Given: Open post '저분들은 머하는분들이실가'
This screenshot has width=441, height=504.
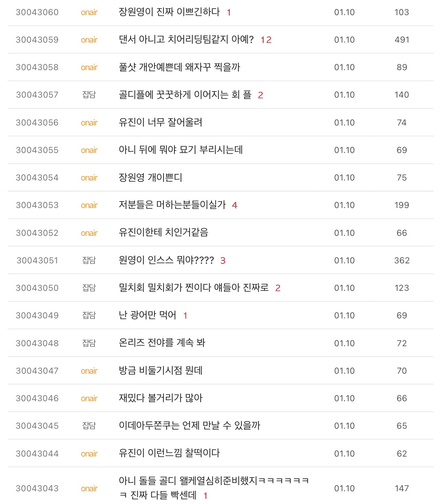Looking at the screenshot, I should 172,205.
